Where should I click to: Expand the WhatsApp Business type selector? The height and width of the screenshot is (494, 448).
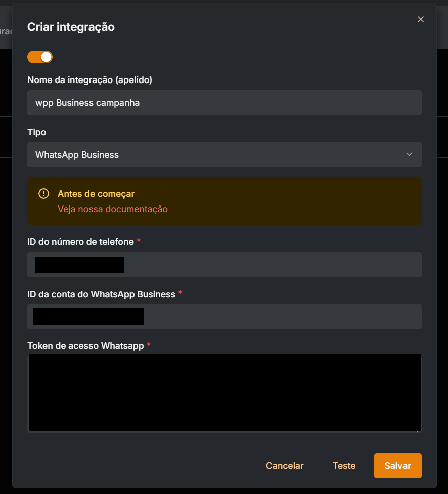225,154
